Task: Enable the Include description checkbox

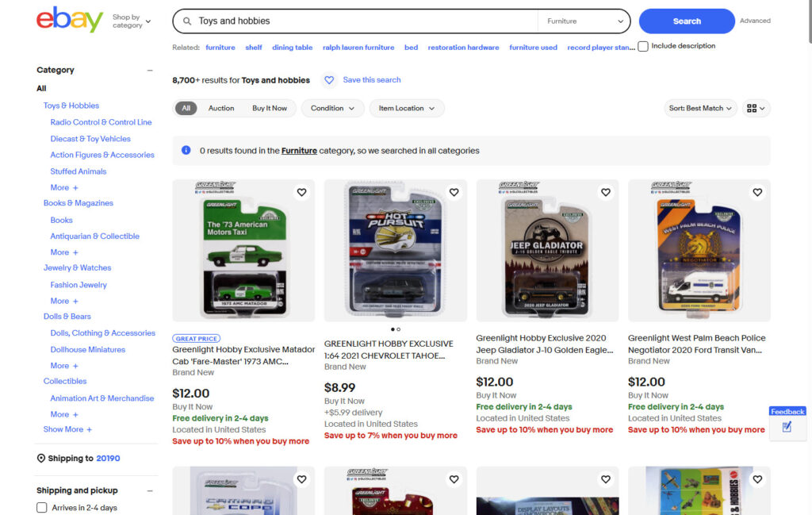Action: [x=642, y=47]
